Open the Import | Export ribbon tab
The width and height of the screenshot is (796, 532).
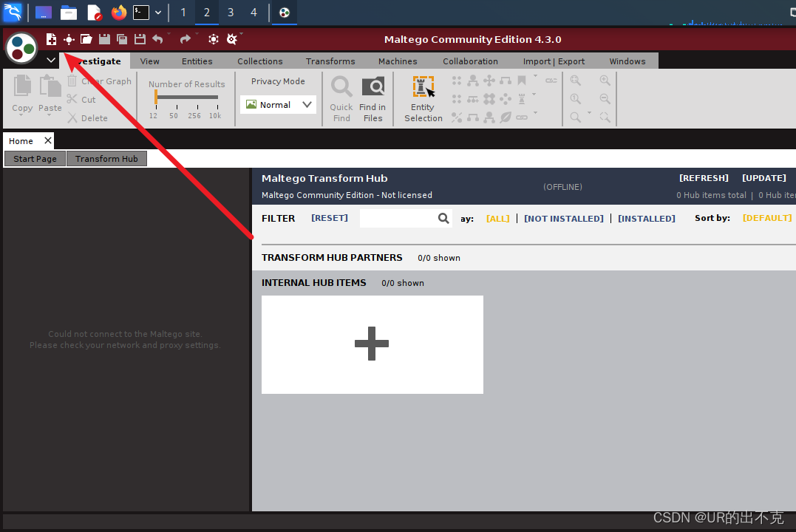[554, 61]
